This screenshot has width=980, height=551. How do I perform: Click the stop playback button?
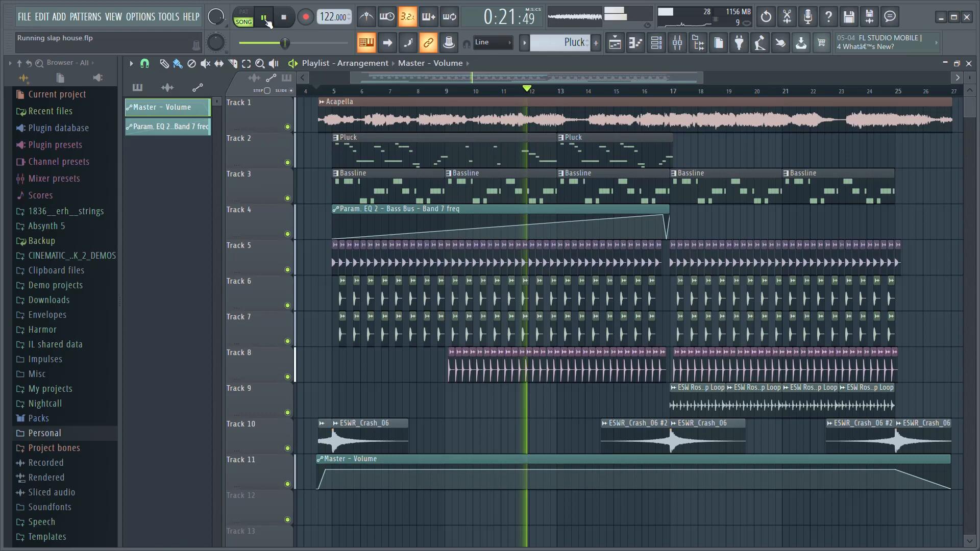click(x=284, y=17)
